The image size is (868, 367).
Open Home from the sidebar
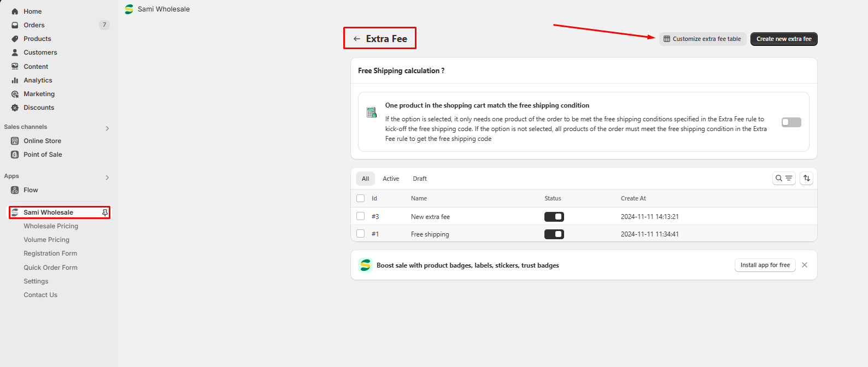32,11
